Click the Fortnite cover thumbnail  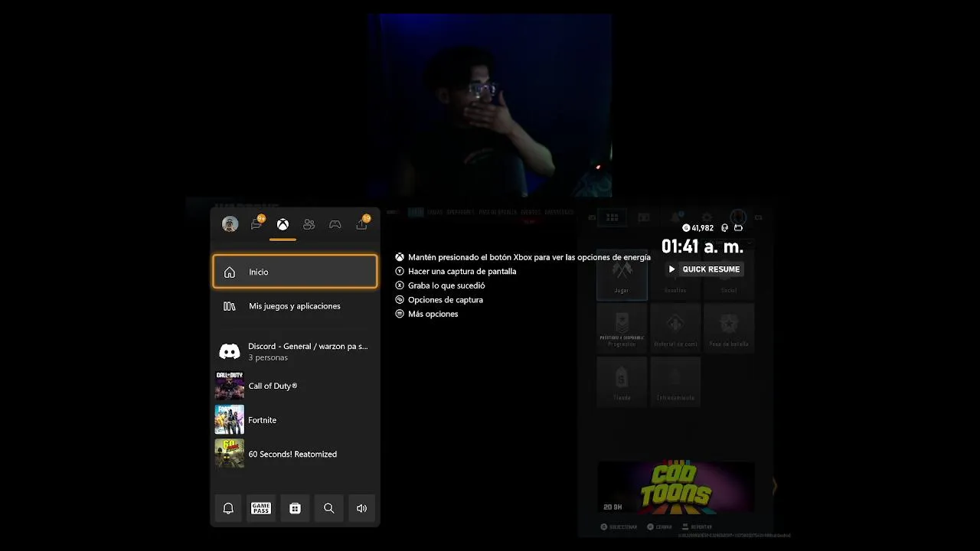pyautogui.click(x=230, y=420)
